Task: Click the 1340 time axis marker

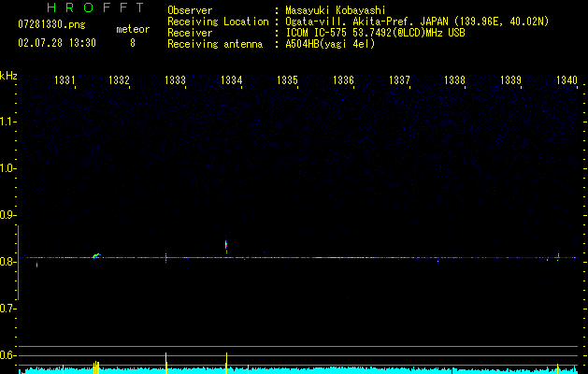Action: (567, 80)
